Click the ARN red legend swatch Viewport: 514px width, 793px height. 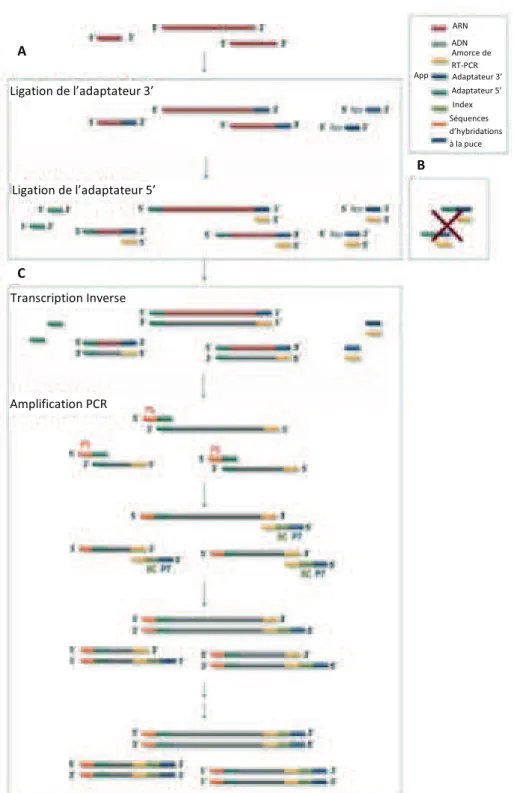pos(438,28)
